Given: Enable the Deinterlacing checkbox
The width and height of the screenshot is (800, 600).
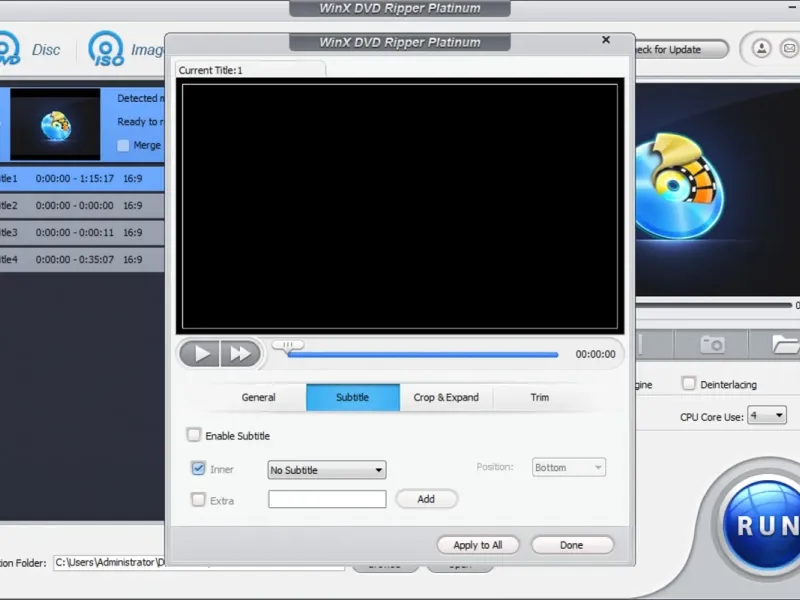Looking at the screenshot, I should click(688, 383).
